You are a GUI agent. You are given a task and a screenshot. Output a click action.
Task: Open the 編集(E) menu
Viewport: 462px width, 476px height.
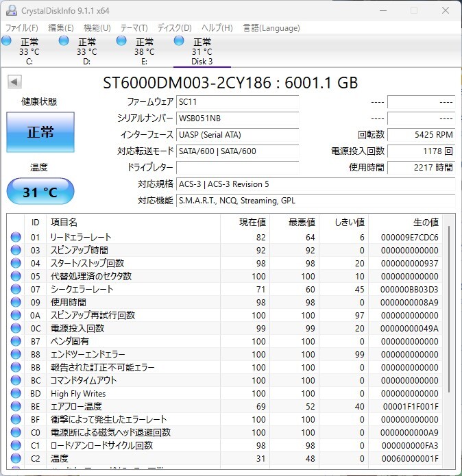pyautogui.click(x=61, y=28)
